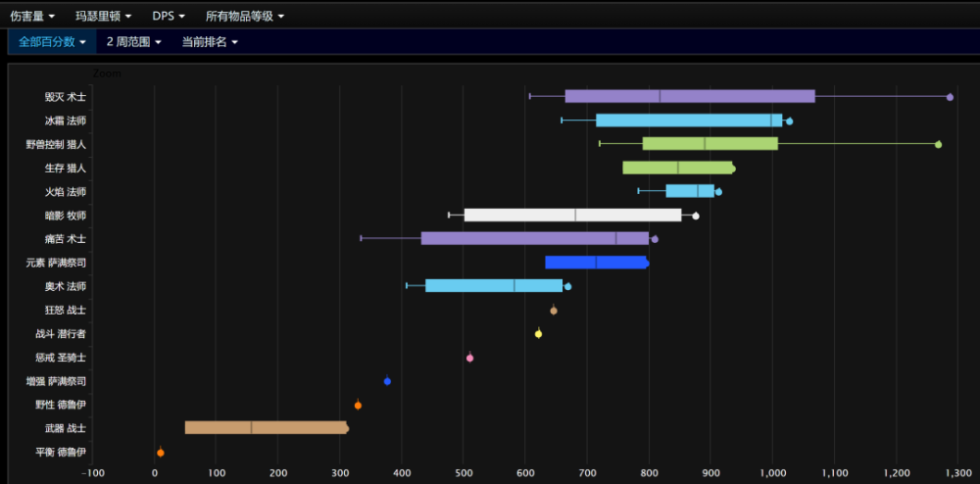Click the orange 野性 德鲁伊 data point
This screenshot has width=980, height=484.
click(x=358, y=405)
